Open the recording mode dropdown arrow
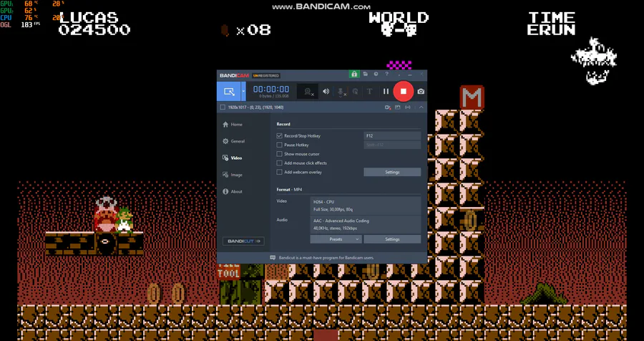The width and height of the screenshot is (644, 341). click(243, 91)
